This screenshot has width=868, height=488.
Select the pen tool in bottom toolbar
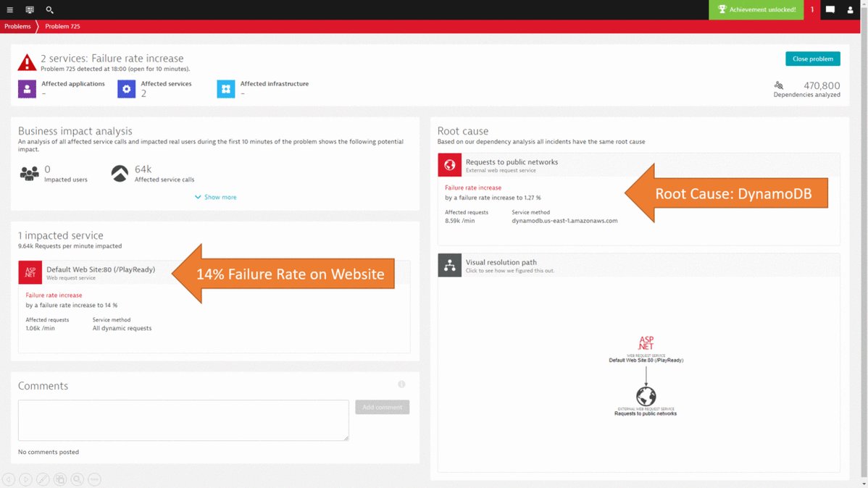[43, 479]
